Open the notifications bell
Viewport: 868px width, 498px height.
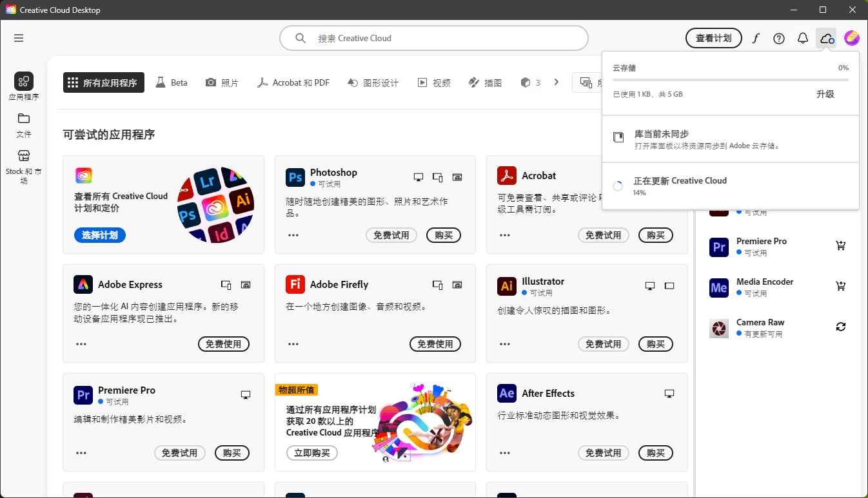[x=803, y=38]
